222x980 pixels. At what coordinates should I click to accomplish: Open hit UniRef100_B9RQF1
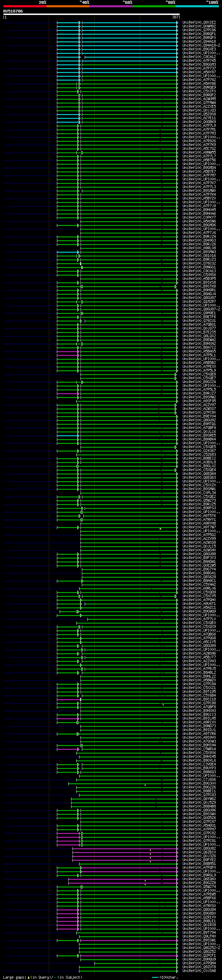[x=199, y=34]
